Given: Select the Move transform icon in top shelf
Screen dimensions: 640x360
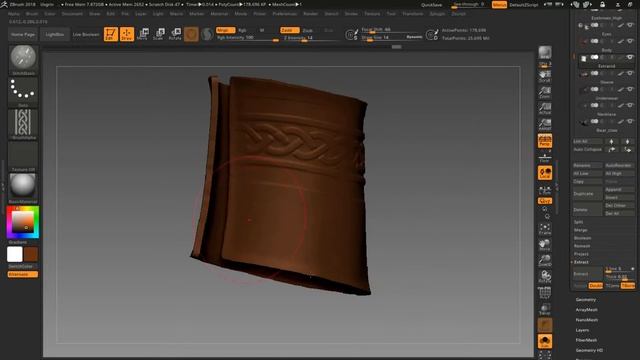Looking at the screenshot, I should click(x=143, y=34).
